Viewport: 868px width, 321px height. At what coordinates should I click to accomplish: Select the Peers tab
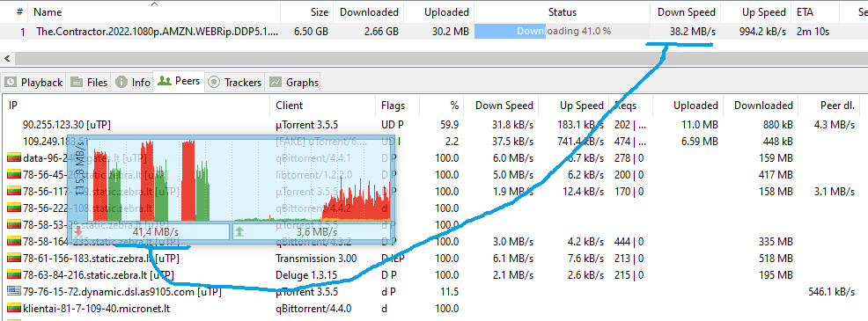pyautogui.click(x=179, y=81)
